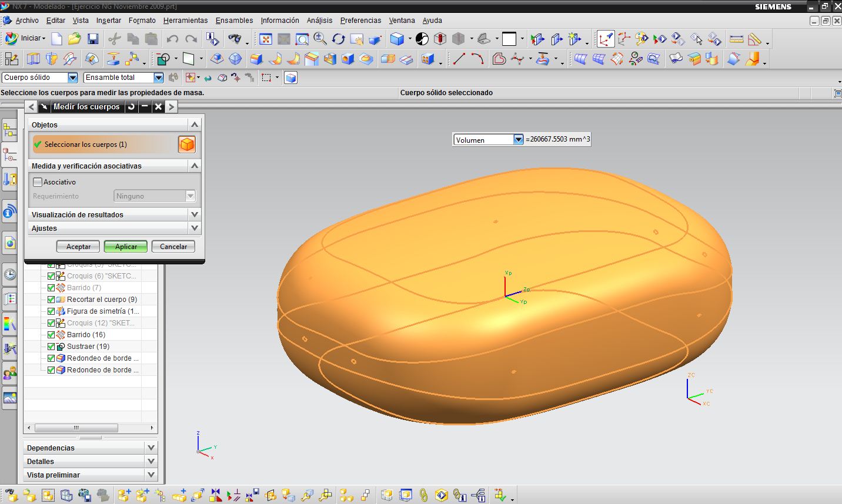Open the Roles sidebar tab
The image size is (842, 504).
9,373
